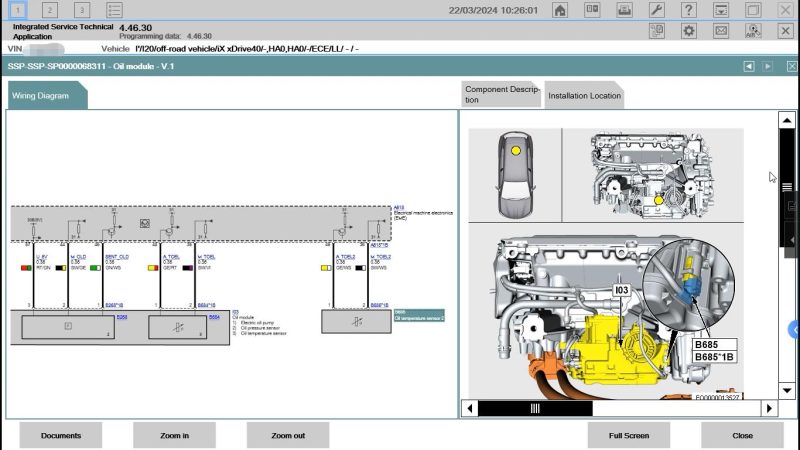Image resolution: width=800 pixels, height=450 pixels.
Task: Click the horizontal scrollbar thumb
Action: click(x=535, y=408)
